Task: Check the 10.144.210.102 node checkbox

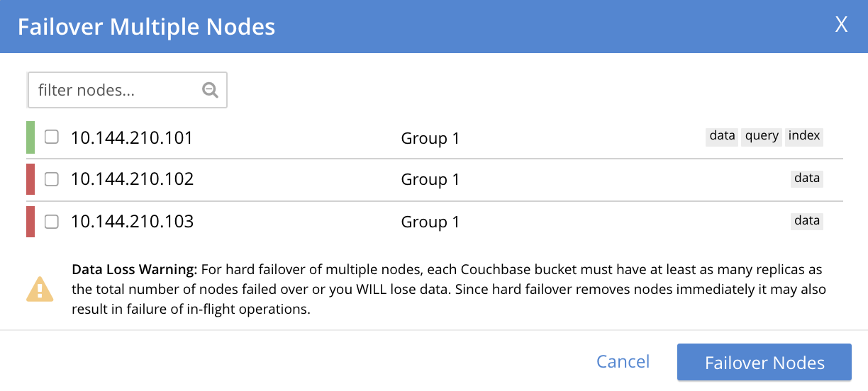Action: coord(52,179)
